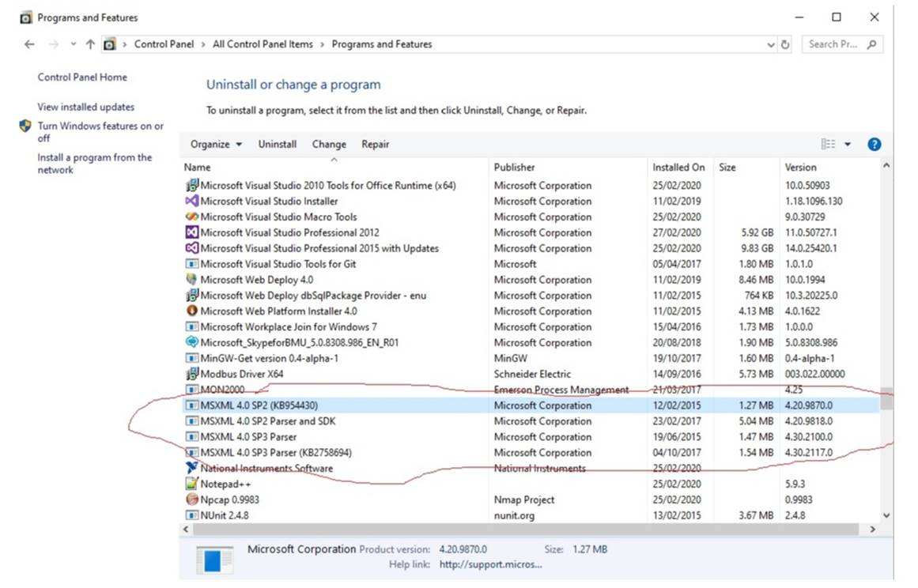This screenshot has width=918, height=588.
Task: Open Turn Windows features on or off
Action: [x=100, y=132]
